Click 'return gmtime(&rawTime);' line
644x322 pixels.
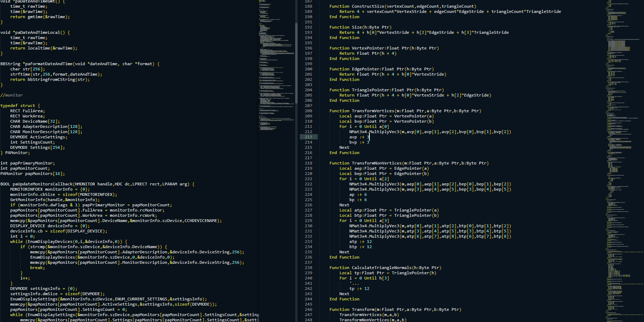click(x=40, y=17)
